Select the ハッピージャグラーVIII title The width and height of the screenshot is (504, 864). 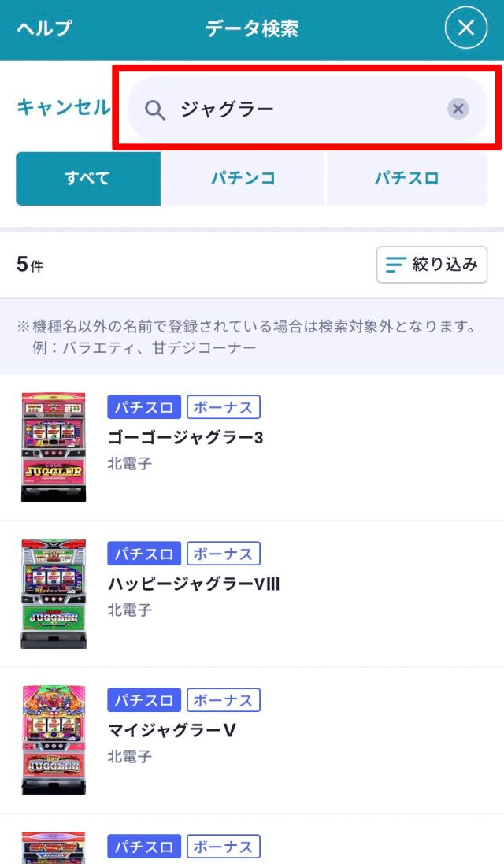(194, 584)
